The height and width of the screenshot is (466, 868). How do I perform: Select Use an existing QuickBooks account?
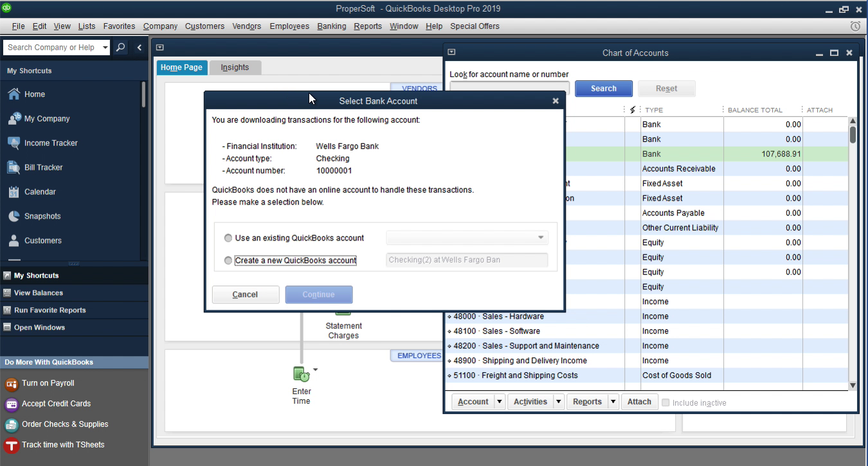coord(228,238)
